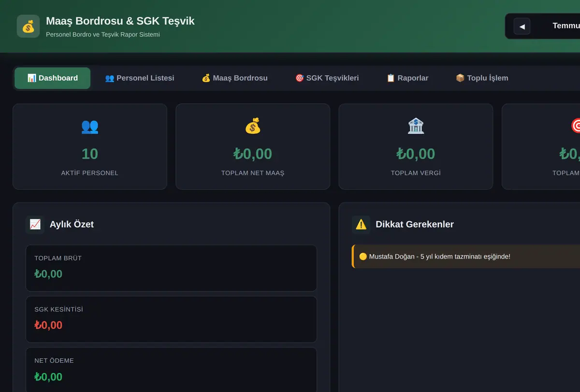Screen dimensions: 580x392
Task: Click the Temmuz month label in header
Action: pos(566,26)
